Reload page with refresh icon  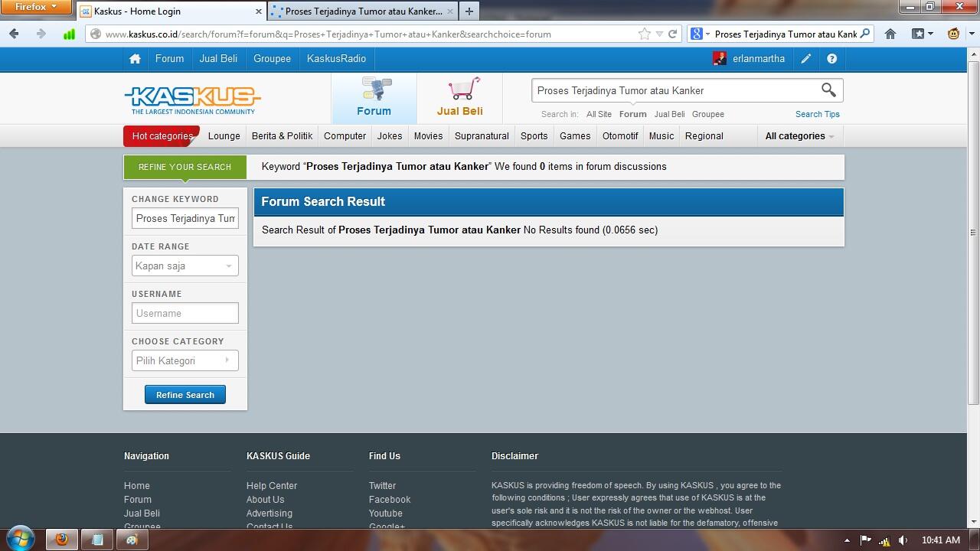pyautogui.click(x=672, y=34)
